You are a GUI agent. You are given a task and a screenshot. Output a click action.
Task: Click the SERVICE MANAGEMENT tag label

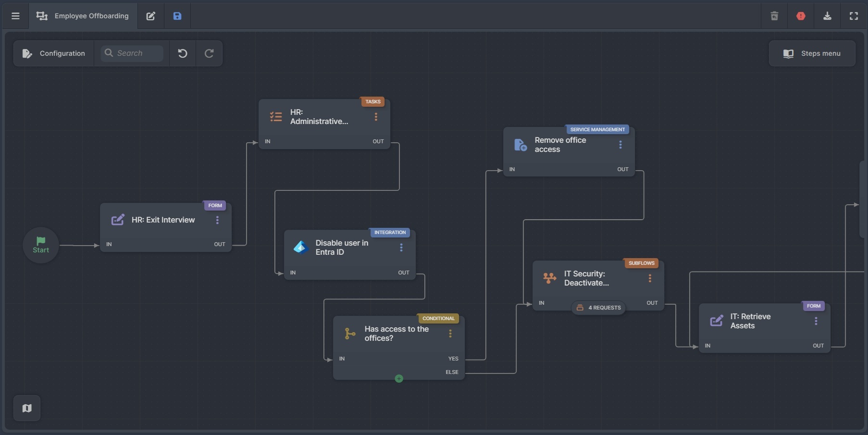597,129
